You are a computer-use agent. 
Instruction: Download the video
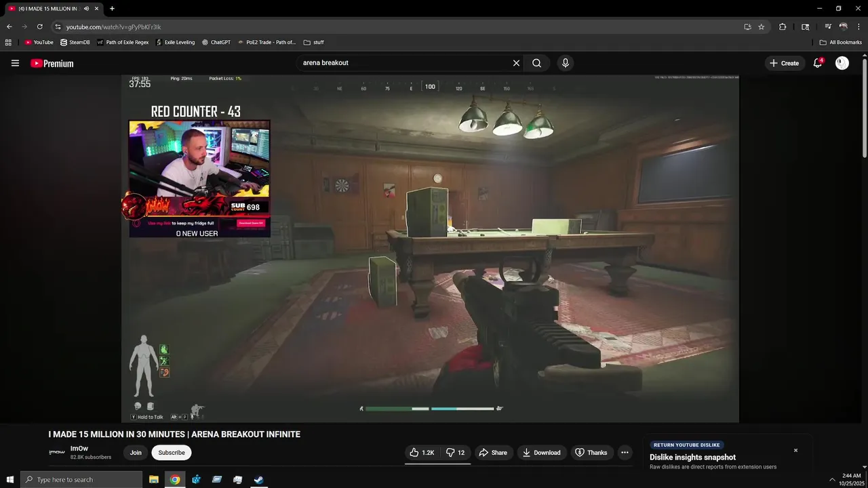pos(541,453)
